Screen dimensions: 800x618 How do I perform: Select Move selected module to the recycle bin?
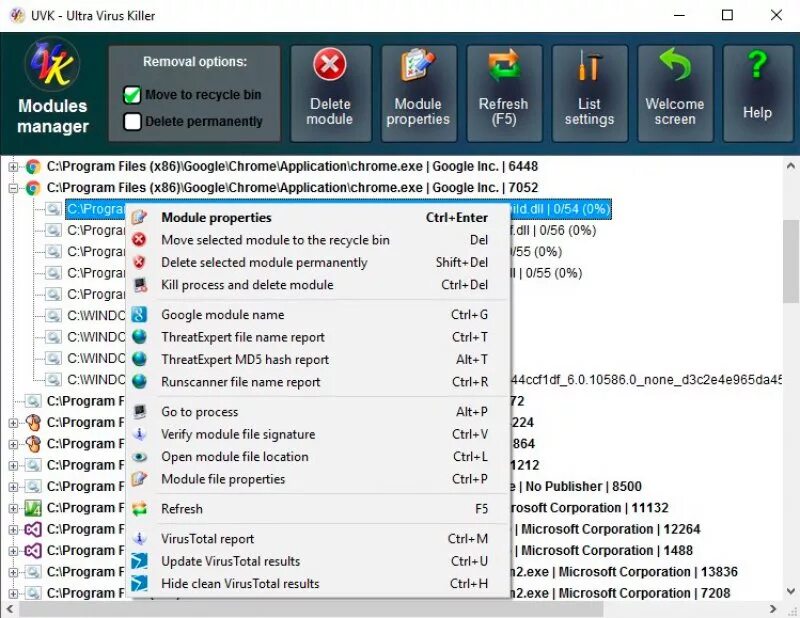[318, 240]
